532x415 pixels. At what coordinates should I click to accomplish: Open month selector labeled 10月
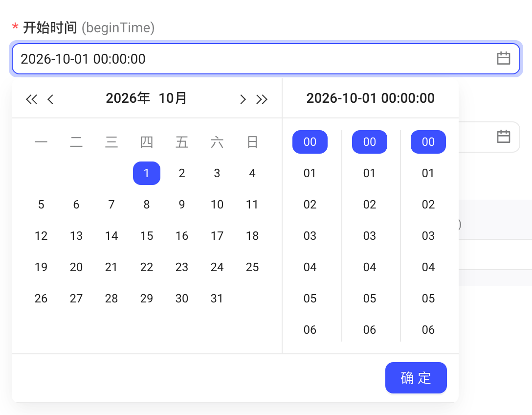173,98
